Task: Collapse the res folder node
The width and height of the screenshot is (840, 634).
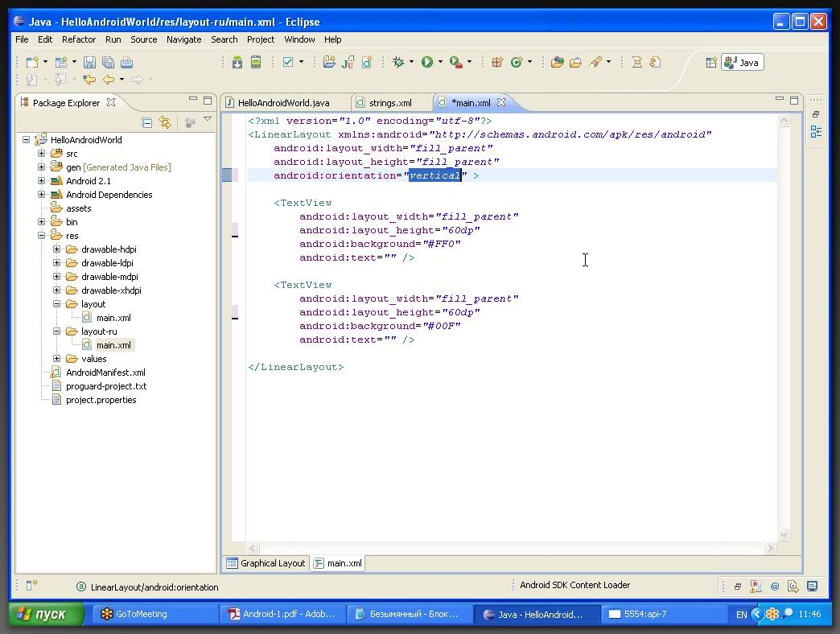Action: [41, 235]
